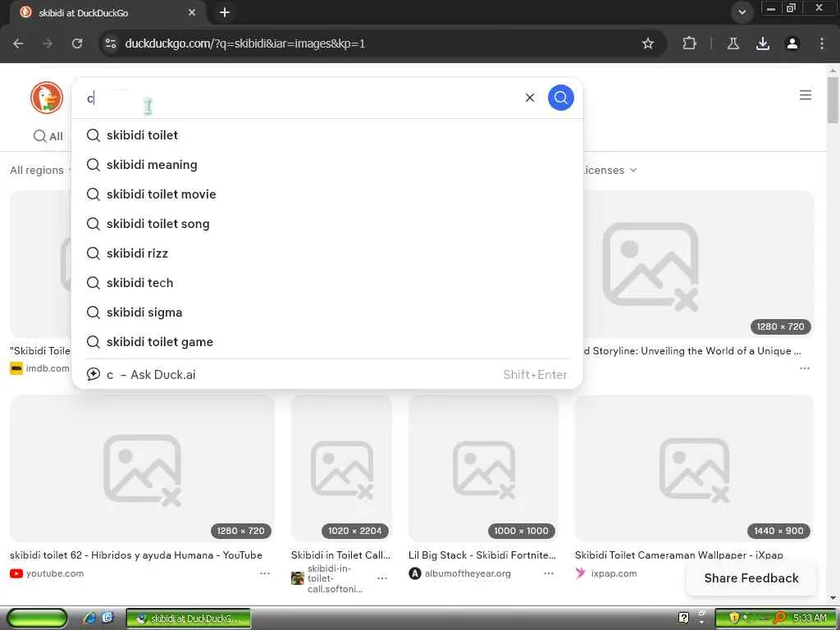Click the DuckDuckGo duck logo
Viewport: 840px width, 630px height.
(47, 98)
